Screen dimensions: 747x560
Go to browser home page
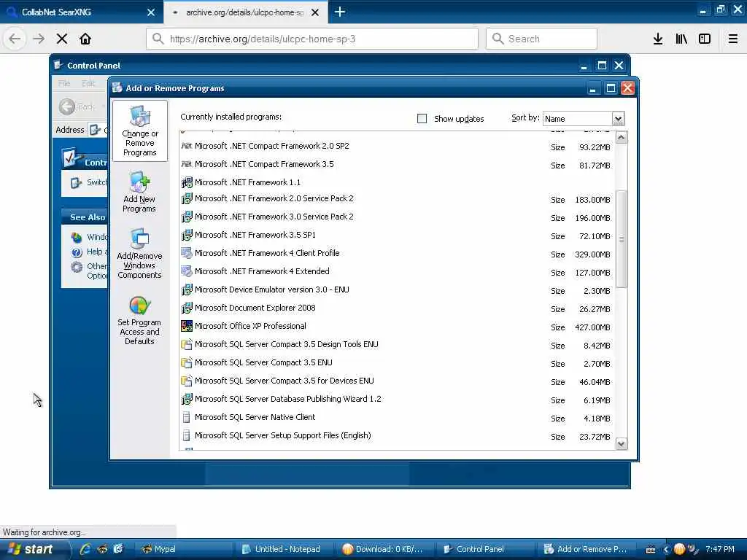tap(85, 39)
